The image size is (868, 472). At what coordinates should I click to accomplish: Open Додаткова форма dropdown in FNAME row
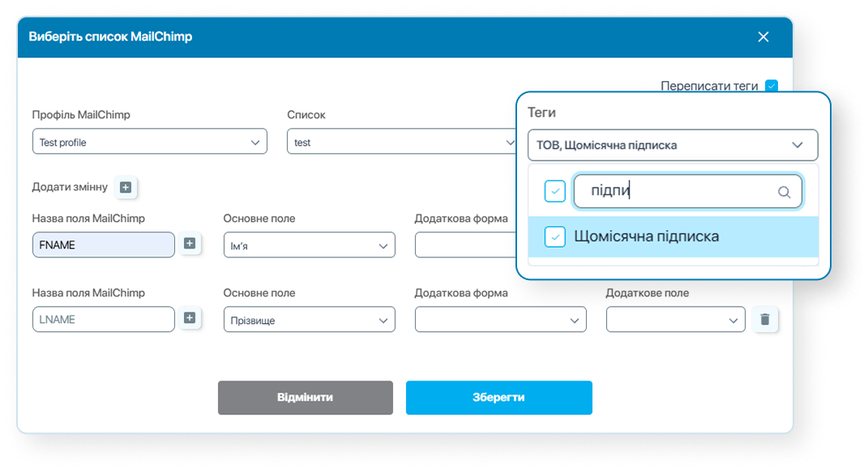tap(466, 245)
